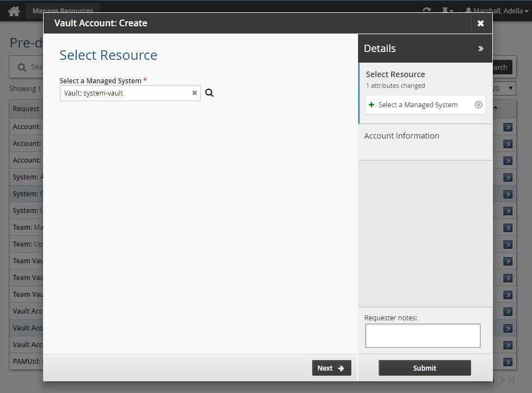The image size is (532, 393).
Task: Click the magnifier next to the Managed System field
Action: [209, 93]
